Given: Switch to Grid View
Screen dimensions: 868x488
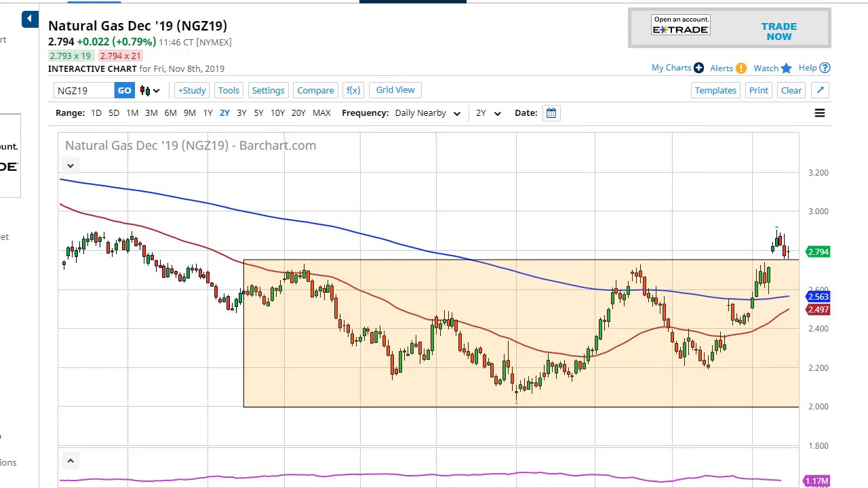Looking at the screenshot, I should tap(395, 90).
